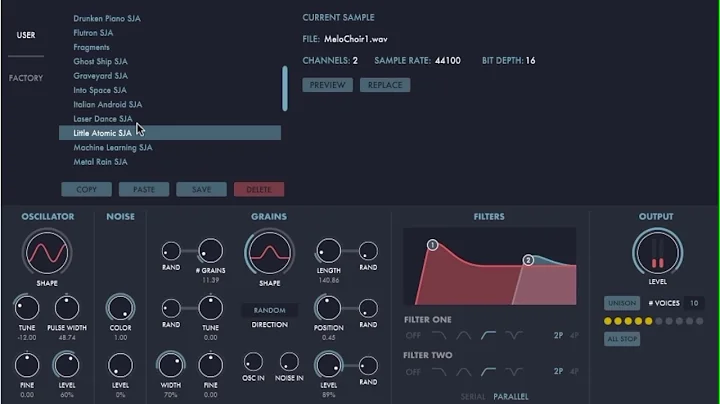
Task: Click the Pulse Width knob
Action: coord(67,308)
